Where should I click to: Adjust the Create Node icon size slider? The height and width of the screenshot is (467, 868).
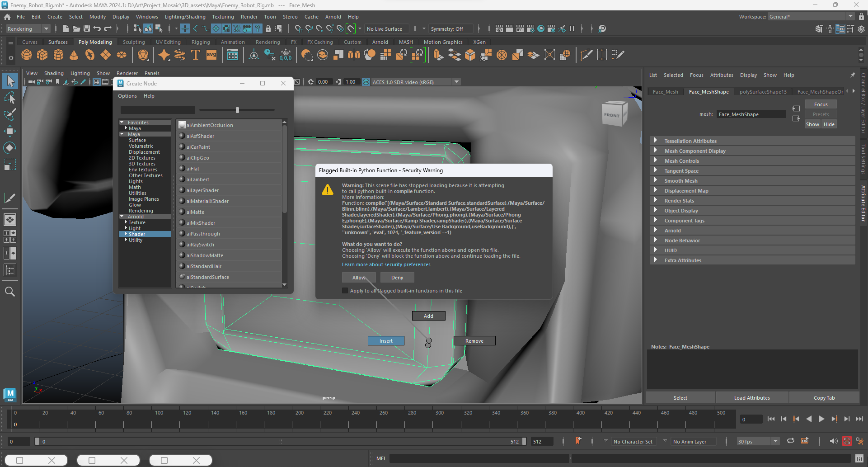coord(237,110)
